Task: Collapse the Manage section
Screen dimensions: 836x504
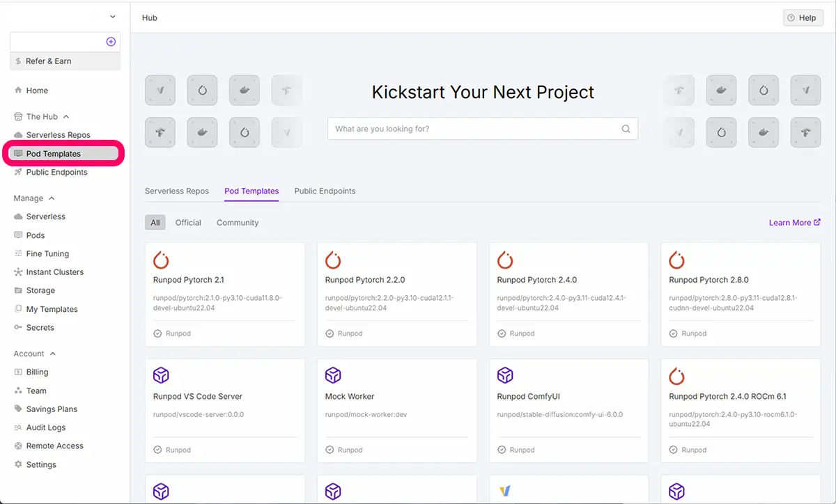Action: point(52,198)
